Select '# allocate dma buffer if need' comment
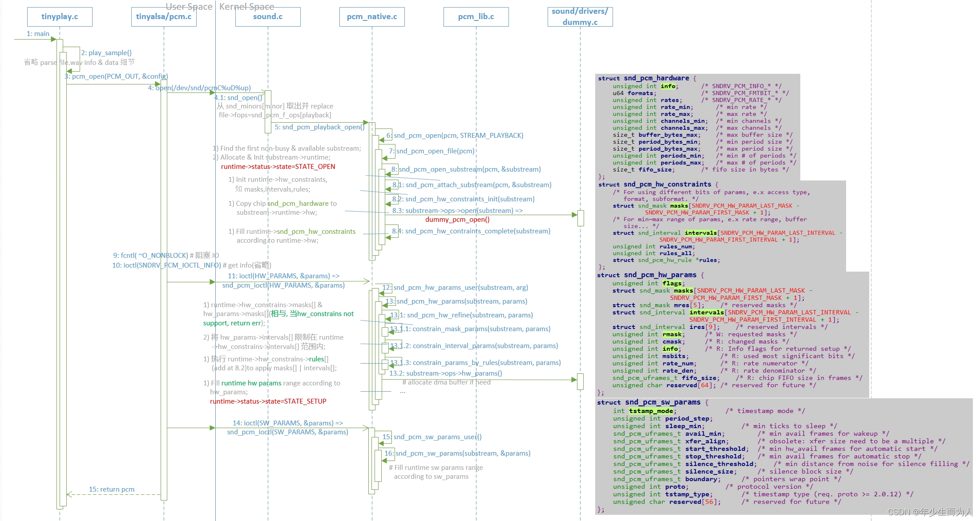 click(x=447, y=382)
